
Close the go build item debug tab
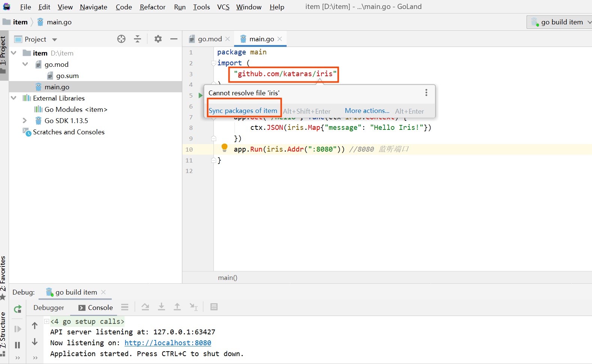pos(104,292)
